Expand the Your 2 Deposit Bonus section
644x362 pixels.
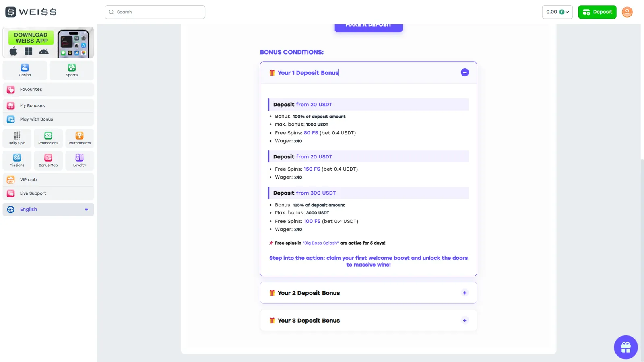pyautogui.click(x=465, y=293)
